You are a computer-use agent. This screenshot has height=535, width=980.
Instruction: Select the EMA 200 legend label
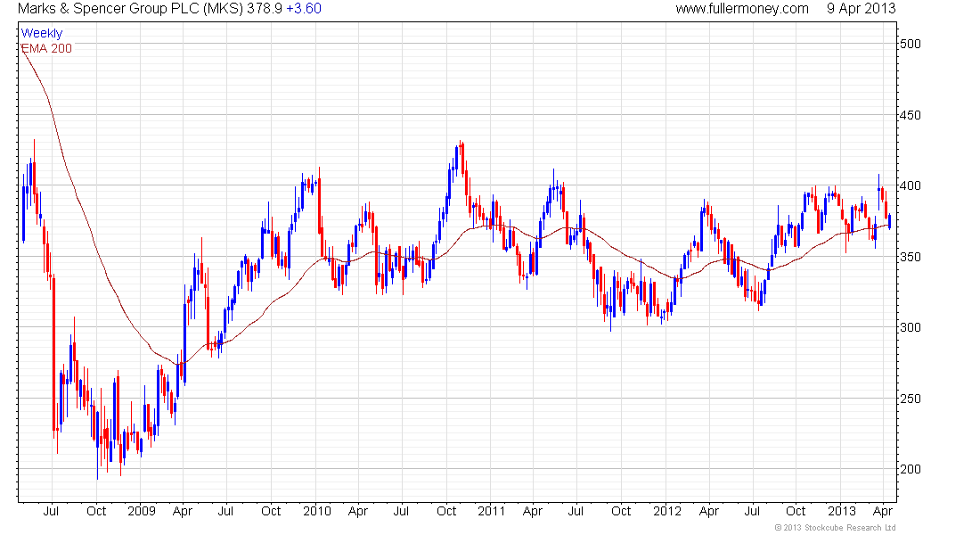[x=47, y=48]
